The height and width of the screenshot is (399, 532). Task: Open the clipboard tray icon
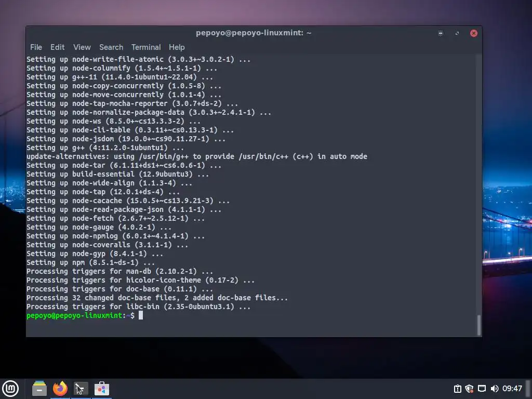click(x=457, y=389)
